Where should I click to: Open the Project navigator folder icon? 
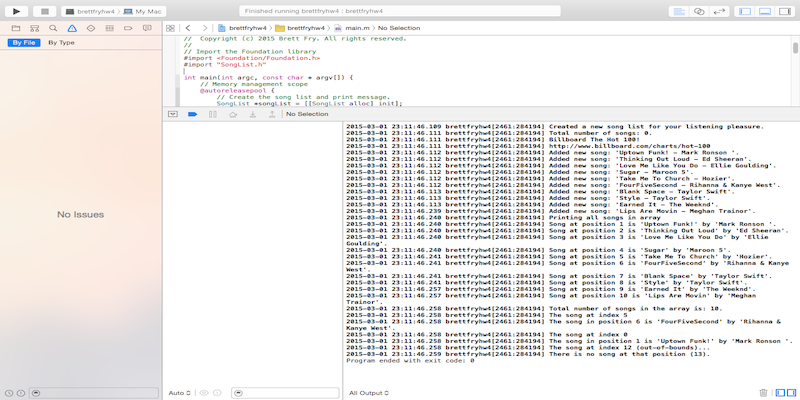tap(16, 28)
